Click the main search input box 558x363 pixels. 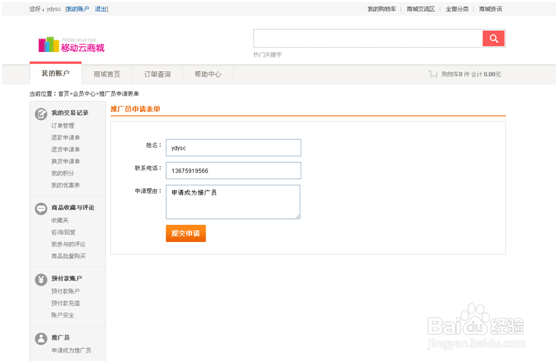[368, 38]
